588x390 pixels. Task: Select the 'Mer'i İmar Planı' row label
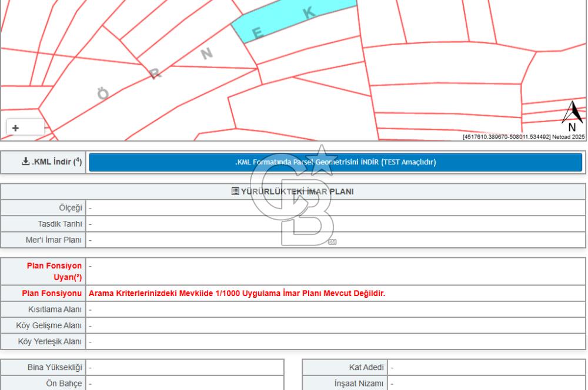click(x=54, y=240)
